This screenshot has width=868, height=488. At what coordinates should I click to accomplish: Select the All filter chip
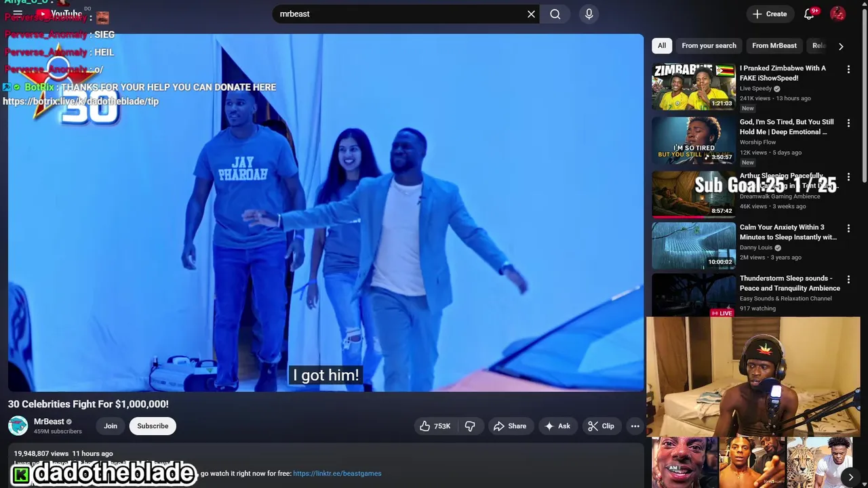click(662, 45)
